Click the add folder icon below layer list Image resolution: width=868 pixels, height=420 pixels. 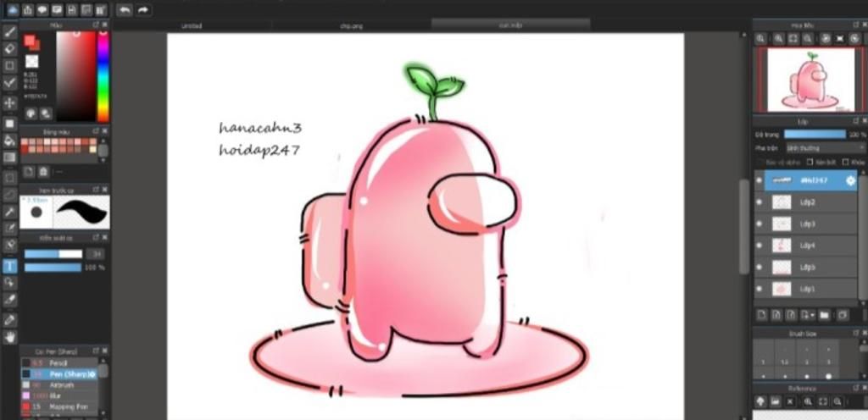[824, 315]
